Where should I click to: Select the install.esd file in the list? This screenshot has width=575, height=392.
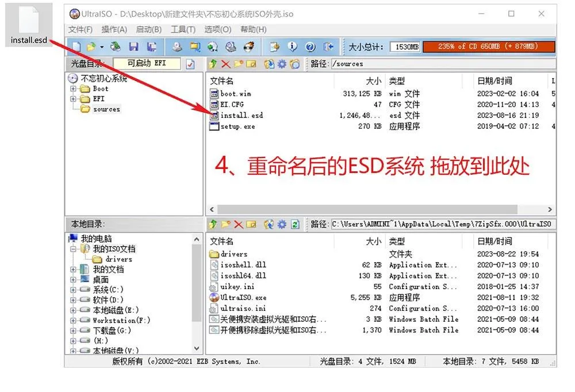click(241, 116)
